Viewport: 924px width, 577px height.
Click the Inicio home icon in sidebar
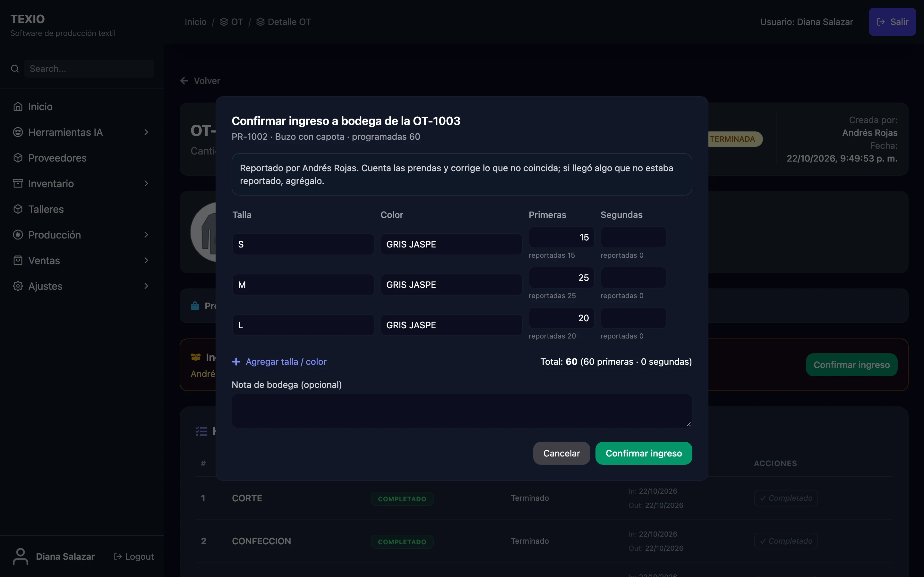click(x=18, y=106)
